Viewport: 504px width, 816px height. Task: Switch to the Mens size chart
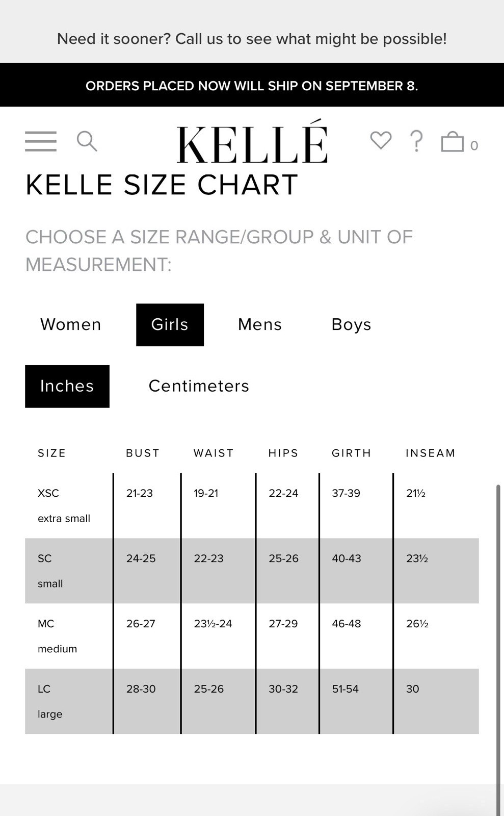[260, 325]
